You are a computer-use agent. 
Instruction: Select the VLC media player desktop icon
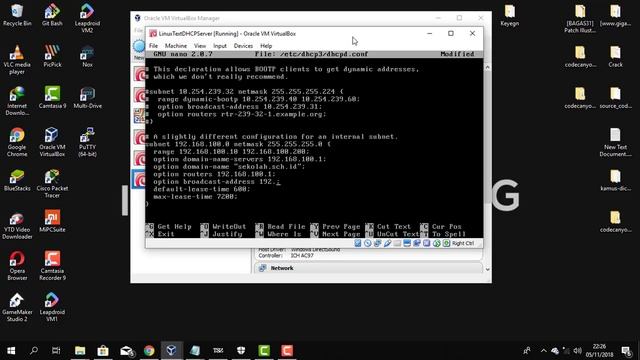[17, 60]
